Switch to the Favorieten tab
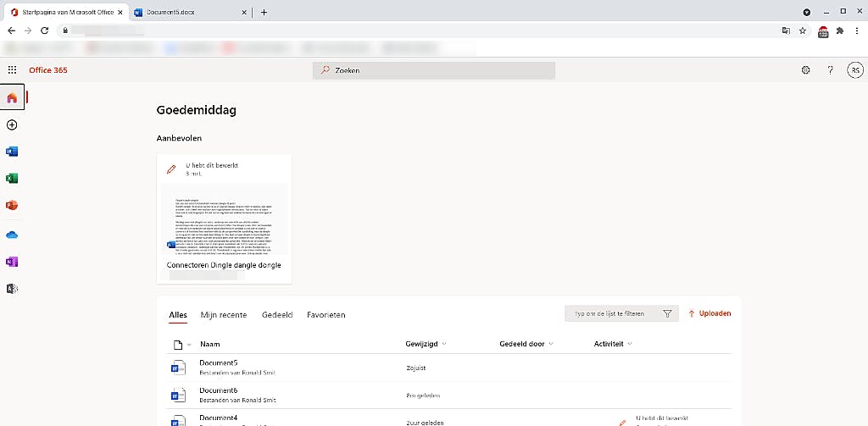Viewport: 868px width, 426px height. pos(326,315)
